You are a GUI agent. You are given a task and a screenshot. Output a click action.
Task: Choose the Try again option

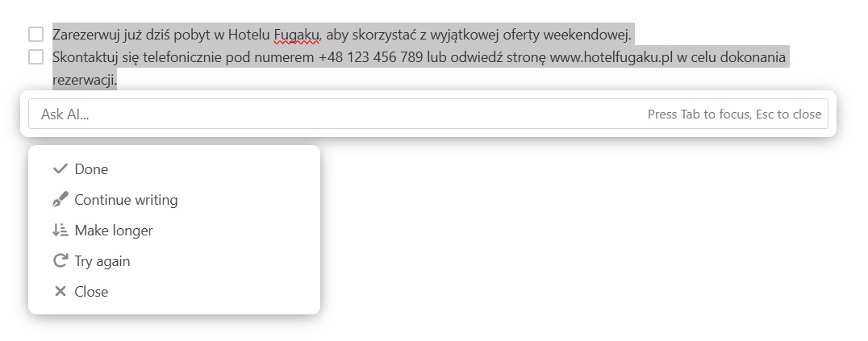[173, 260]
